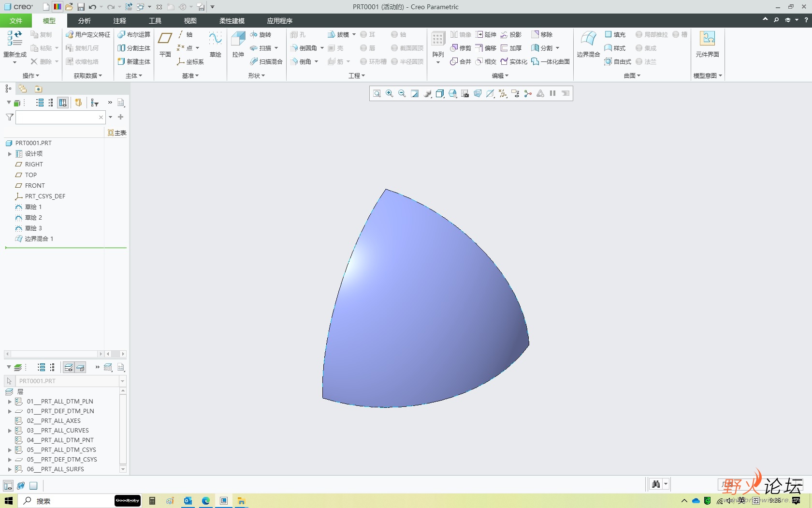Viewport: 812px width, 508px height.
Task: Toggle model tree column display button
Action: click(x=63, y=103)
